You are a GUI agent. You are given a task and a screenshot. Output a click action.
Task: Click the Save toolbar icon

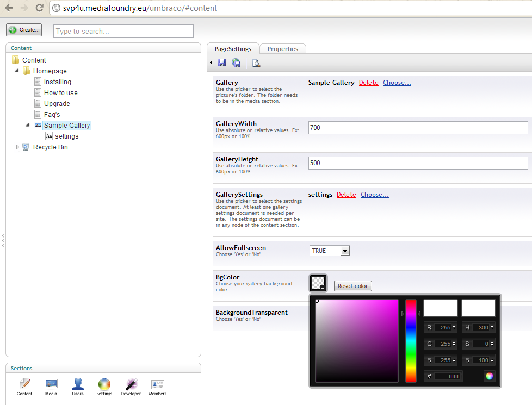tap(222, 63)
